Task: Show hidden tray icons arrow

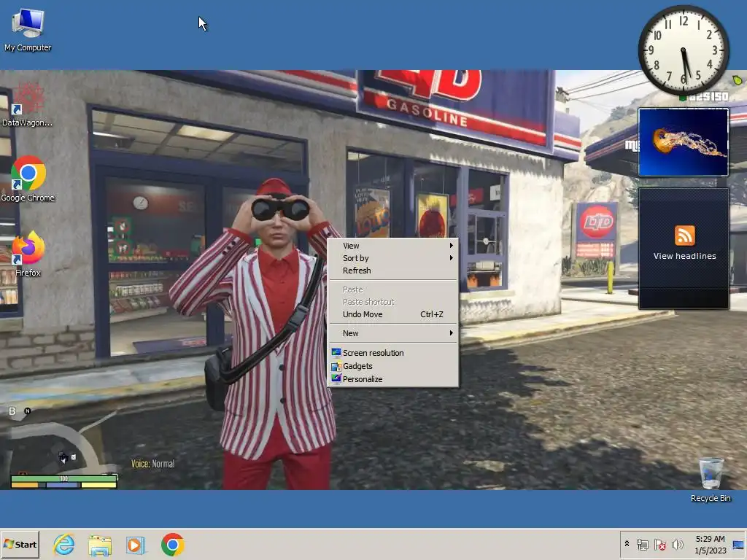Action: click(627, 544)
